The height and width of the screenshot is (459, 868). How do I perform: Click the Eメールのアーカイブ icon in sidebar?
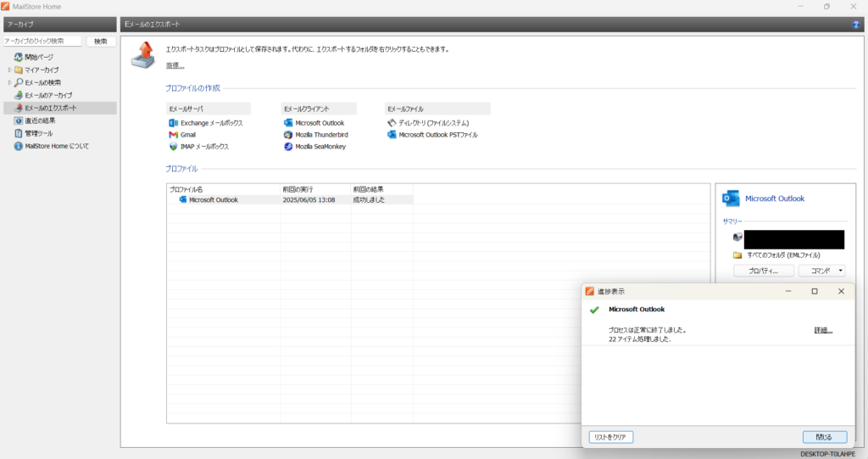19,95
